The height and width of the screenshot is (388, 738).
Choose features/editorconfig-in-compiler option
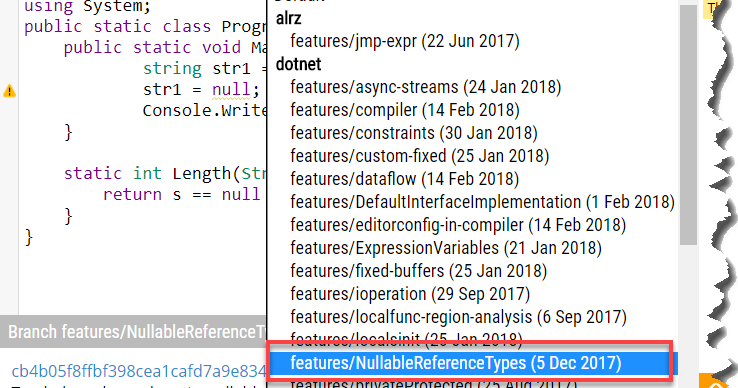coord(458,225)
